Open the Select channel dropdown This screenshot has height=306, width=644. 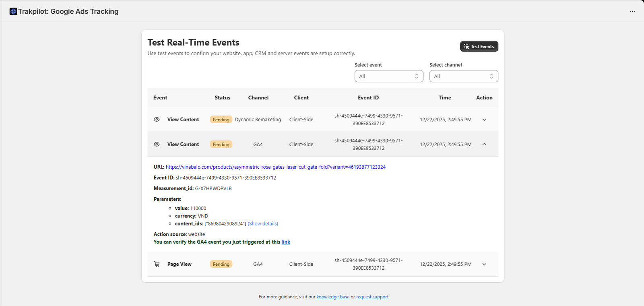click(464, 76)
